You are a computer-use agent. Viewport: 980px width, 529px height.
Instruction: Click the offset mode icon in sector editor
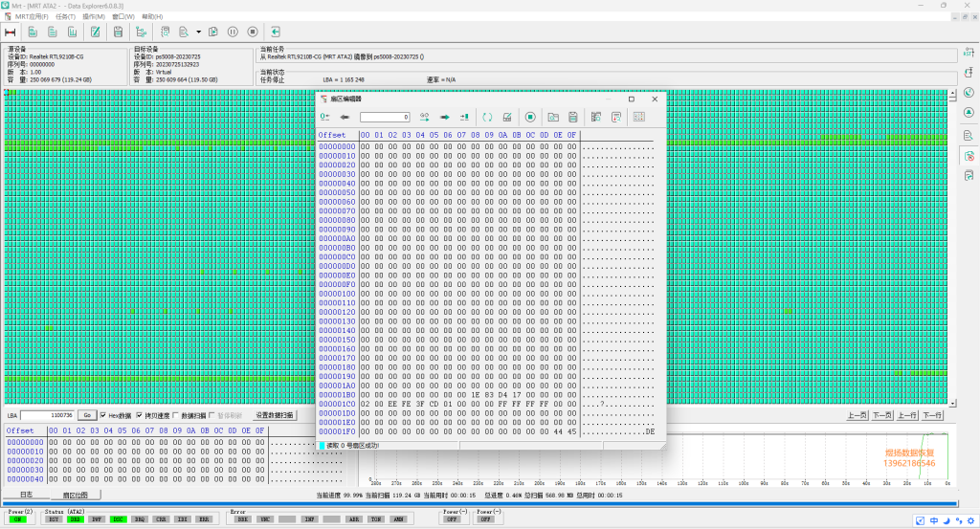coord(325,117)
